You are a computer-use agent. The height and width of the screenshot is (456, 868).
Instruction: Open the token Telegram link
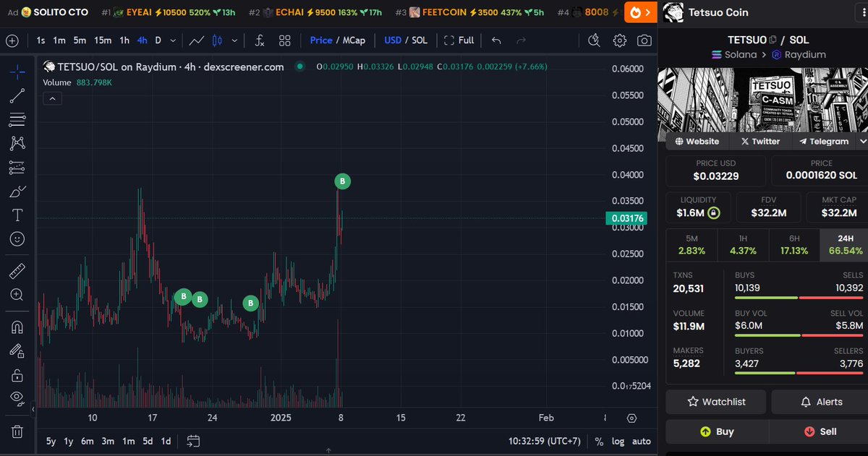coord(823,142)
